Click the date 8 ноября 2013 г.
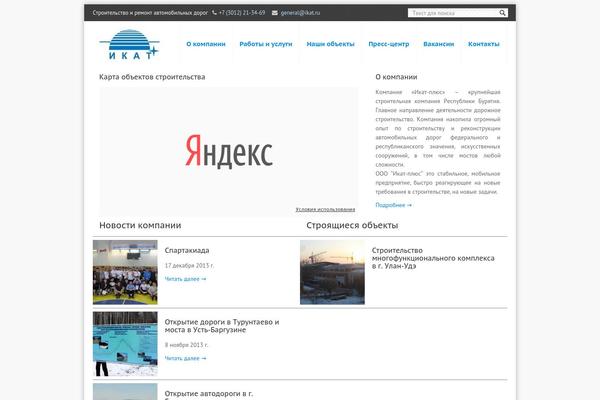Image resolution: width=600 pixels, height=400 pixels. tap(186, 345)
